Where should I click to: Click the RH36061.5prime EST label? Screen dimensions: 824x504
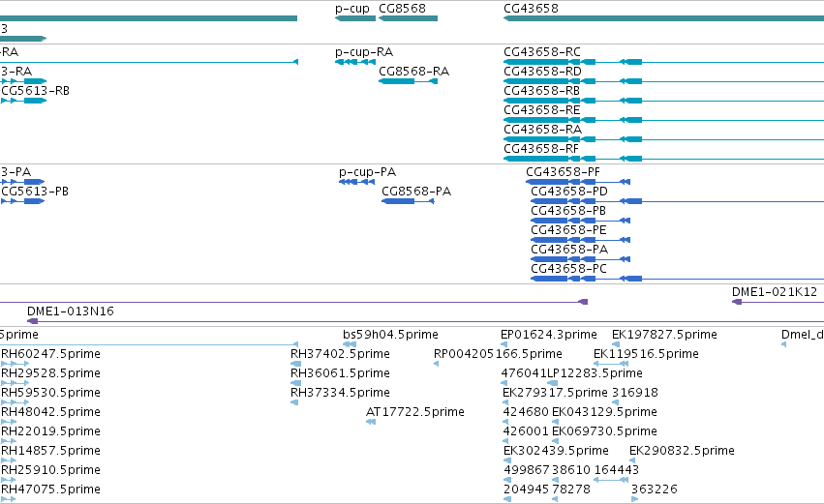[x=340, y=373]
